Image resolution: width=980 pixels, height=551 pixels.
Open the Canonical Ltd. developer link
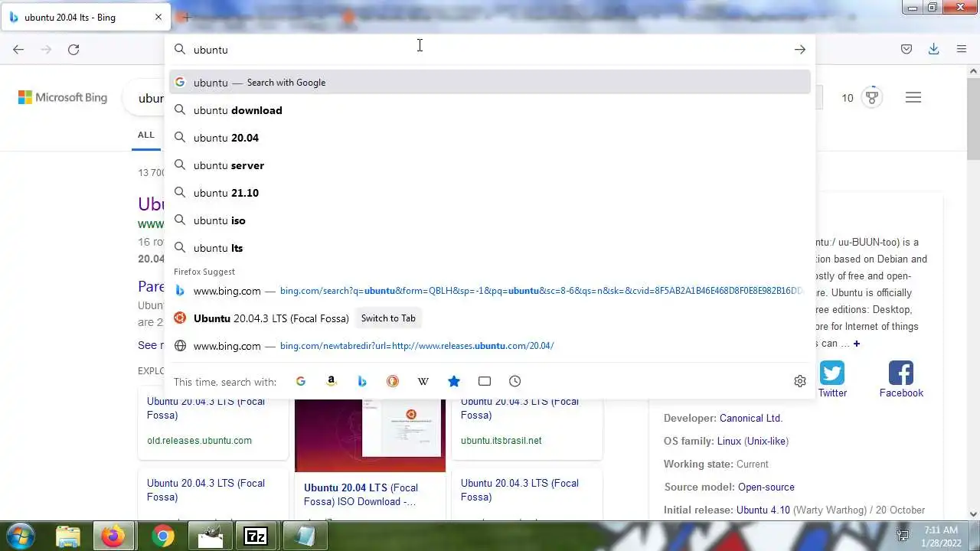tap(751, 418)
